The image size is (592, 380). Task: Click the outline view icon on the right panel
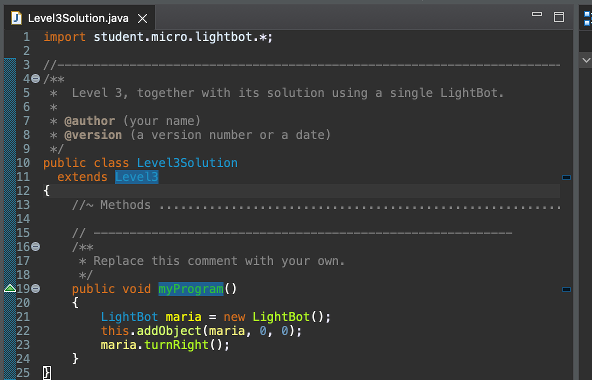(588, 18)
